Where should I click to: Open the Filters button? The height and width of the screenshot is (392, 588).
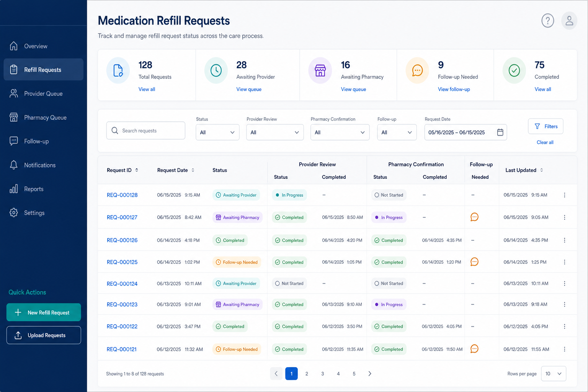coord(546,126)
